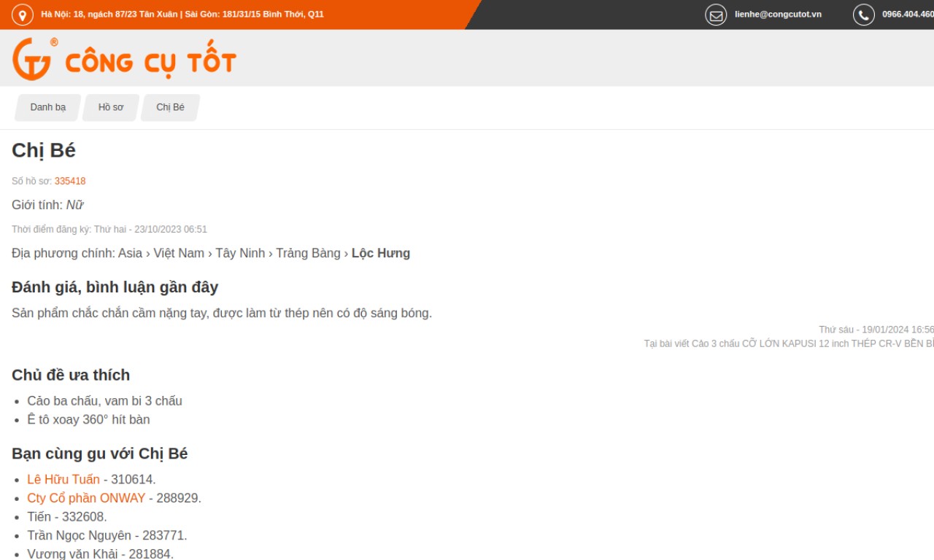Click the Chủ đề ưa thích heading
The height and width of the screenshot is (560, 934).
(x=71, y=375)
